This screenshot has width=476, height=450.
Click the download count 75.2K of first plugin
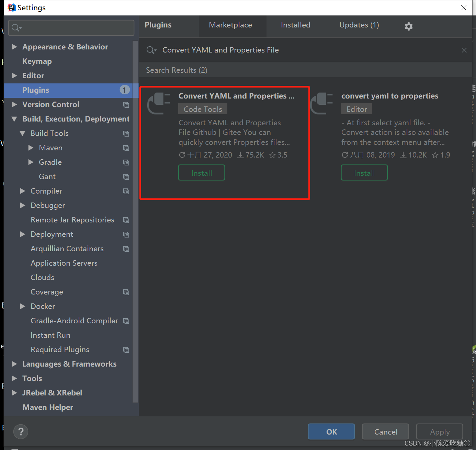click(x=251, y=155)
